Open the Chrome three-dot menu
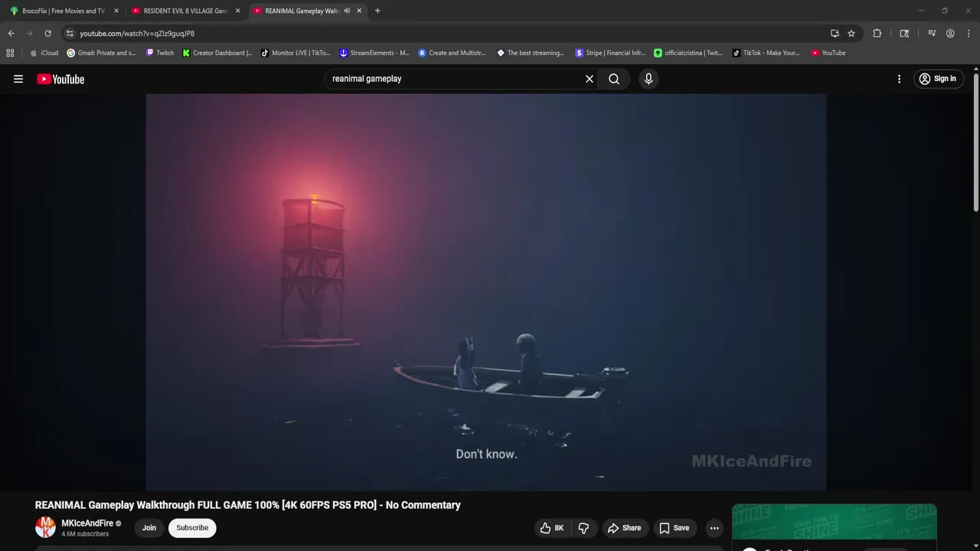980x551 pixels. coord(969,34)
